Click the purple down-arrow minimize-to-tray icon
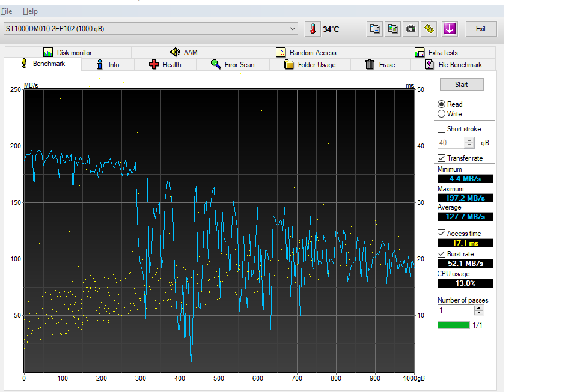577x392 pixels. [450, 29]
